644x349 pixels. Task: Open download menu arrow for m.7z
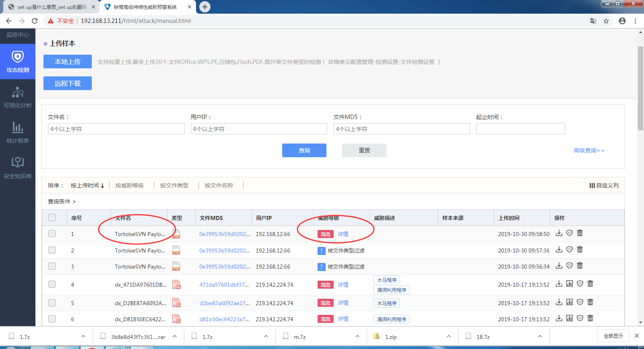pos(357,337)
